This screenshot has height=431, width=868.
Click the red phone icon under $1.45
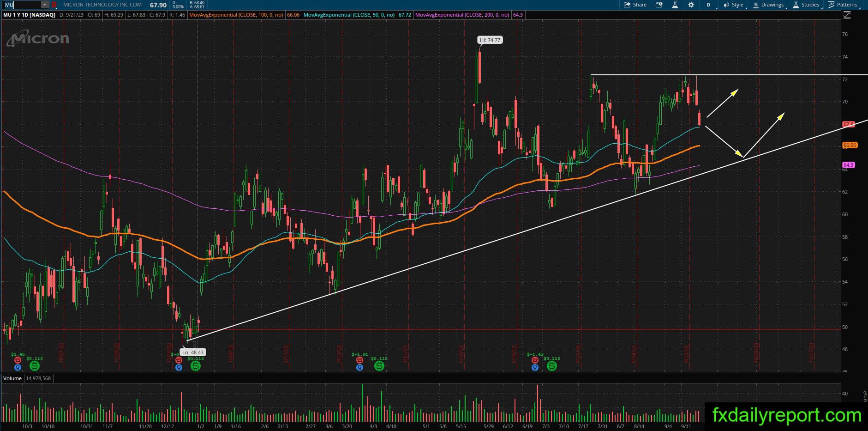(18, 360)
